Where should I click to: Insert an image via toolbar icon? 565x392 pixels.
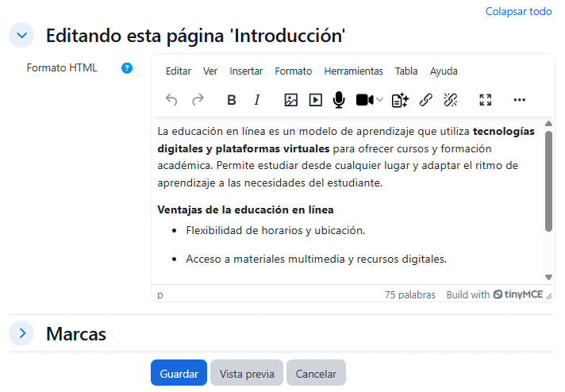pos(290,99)
